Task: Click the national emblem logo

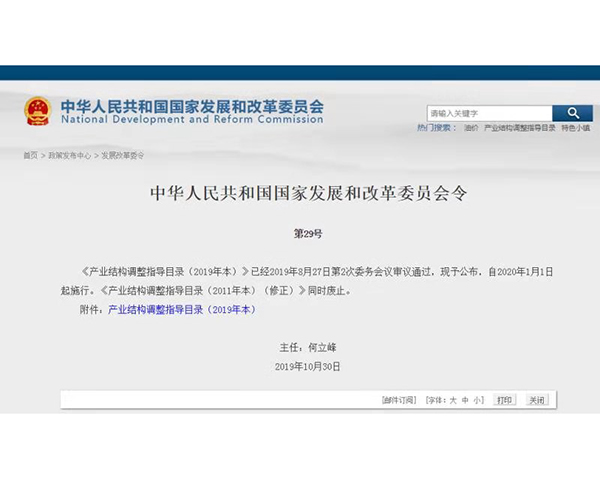Action: point(38,111)
